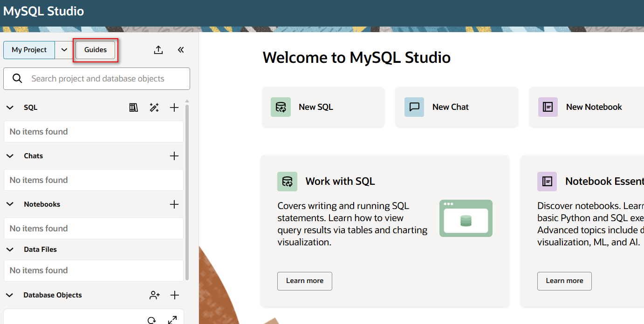Click Learn more under Work with SQL
The height and width of the screenshot is (324, 644).
[x=305, y=281]
